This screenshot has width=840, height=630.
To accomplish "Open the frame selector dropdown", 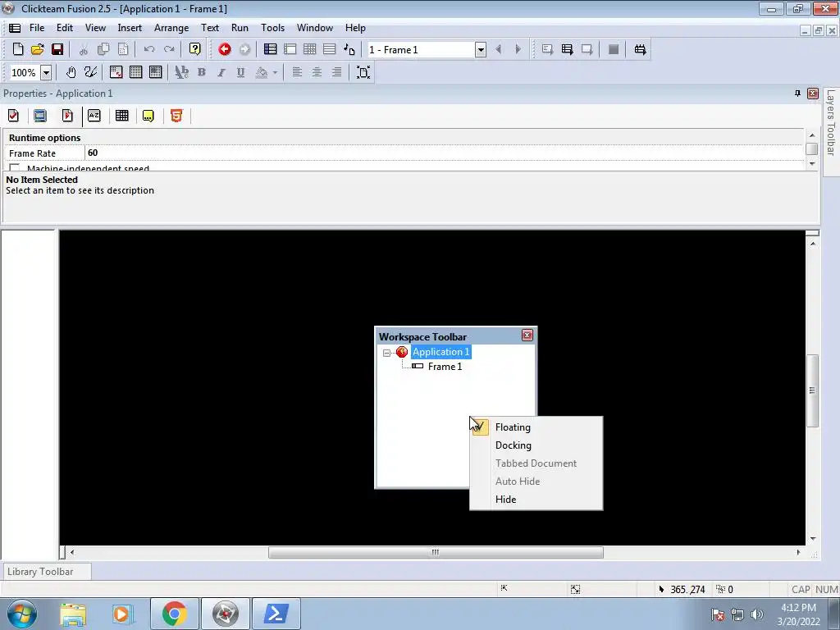I will (481, 50).
